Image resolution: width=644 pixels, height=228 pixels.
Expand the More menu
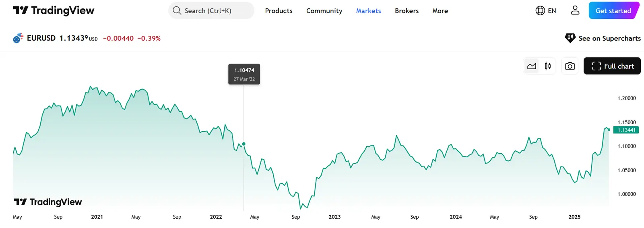(x=440, y=11)
